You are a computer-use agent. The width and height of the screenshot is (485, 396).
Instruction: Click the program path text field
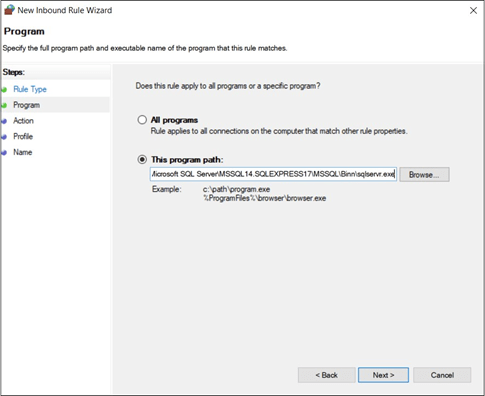pyautogui.click(x=273, y=174)
